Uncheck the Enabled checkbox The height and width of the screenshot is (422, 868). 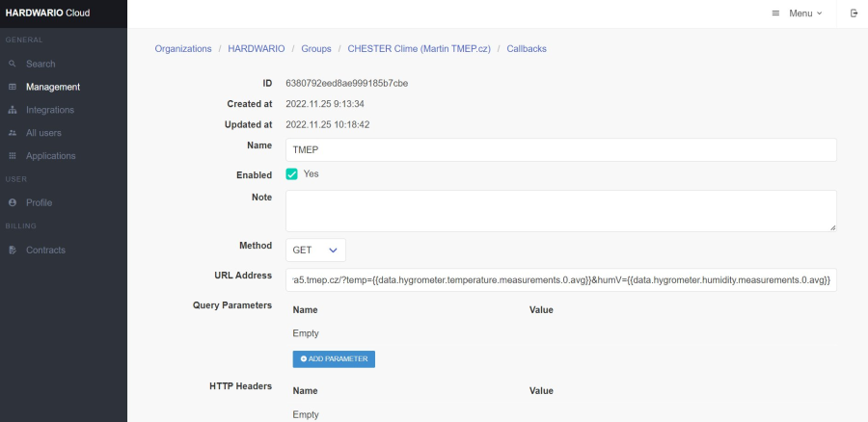click(x=292, y=174)
